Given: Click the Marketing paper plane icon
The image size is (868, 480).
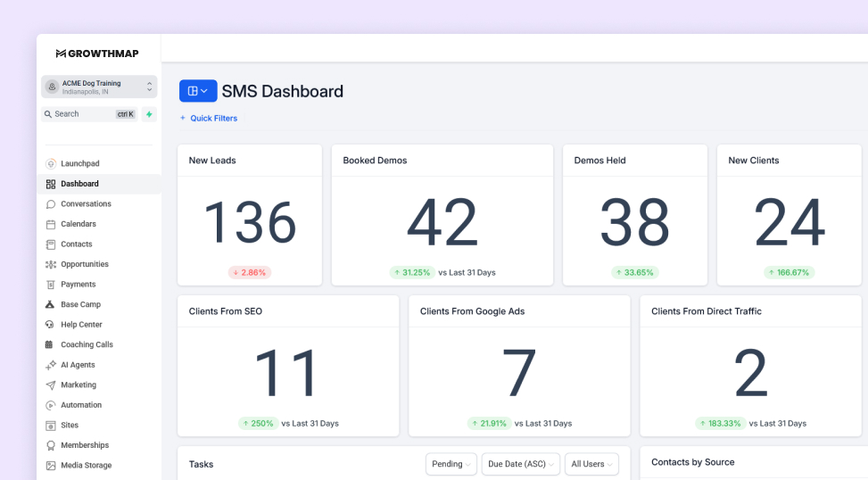Looking at the screenshot, I should 50,385.
